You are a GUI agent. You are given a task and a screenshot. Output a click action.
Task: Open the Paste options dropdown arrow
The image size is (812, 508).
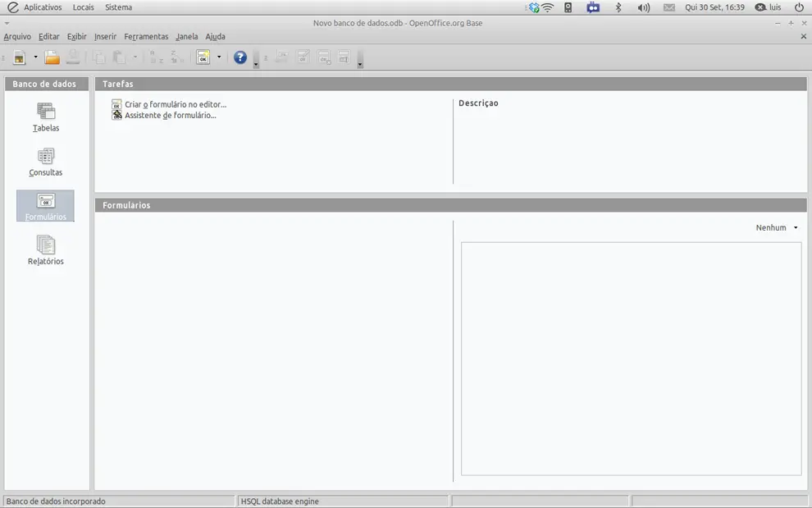coord(135,57)
